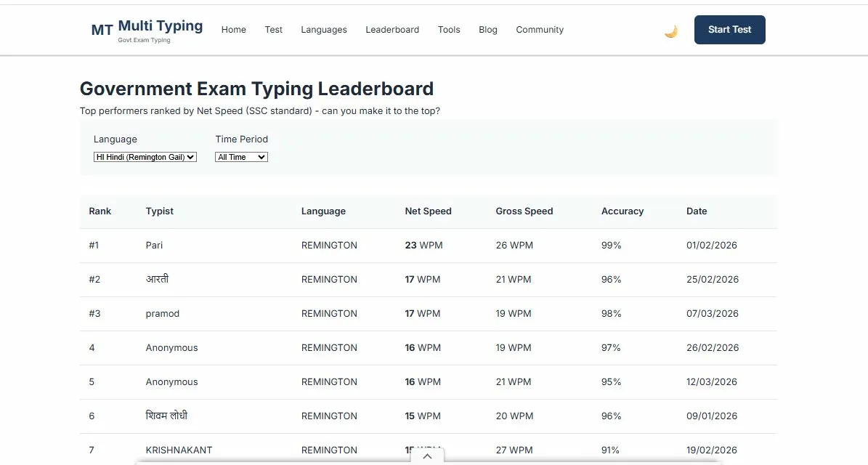Open the Tools navigation item

point(449,30)
